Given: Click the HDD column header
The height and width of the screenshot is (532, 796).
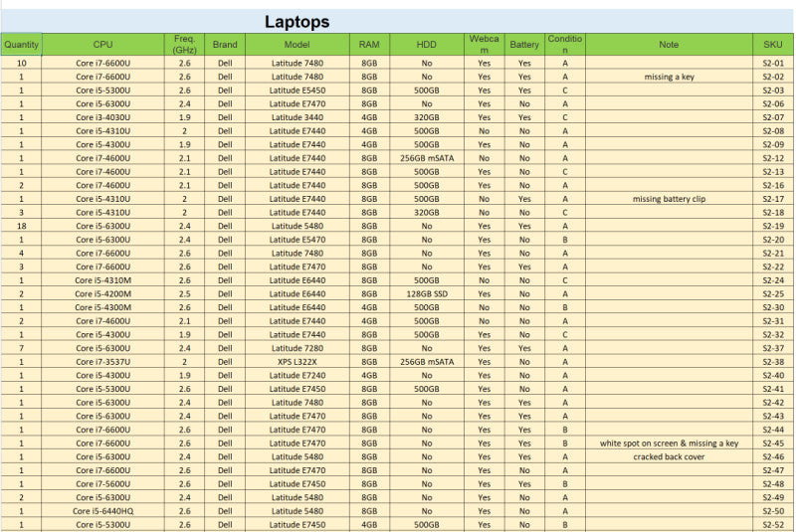Looking at the screenshot, I should coord(427,45).
